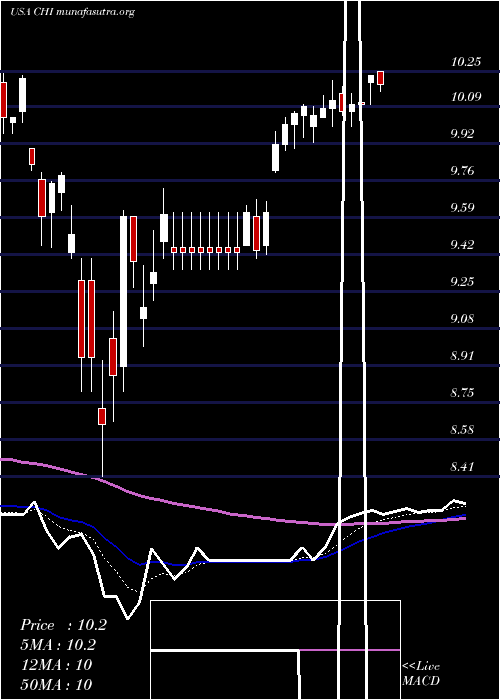Click the 10.25 price axis label
The height and width of the screenshot is (700, 500).
466,62
